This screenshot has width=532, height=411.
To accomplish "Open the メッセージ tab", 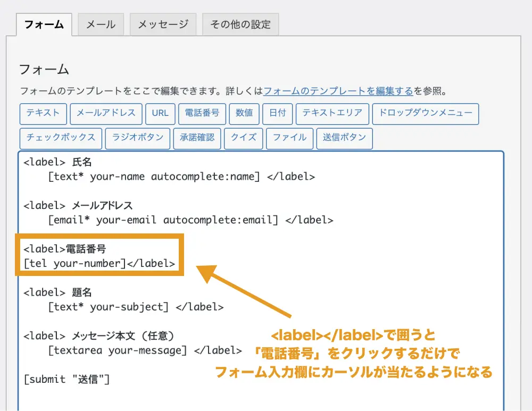I will [163, 24].
